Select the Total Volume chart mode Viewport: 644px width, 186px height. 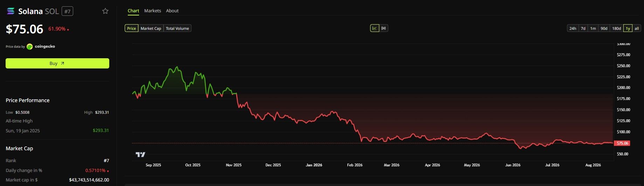coord(178,28)
